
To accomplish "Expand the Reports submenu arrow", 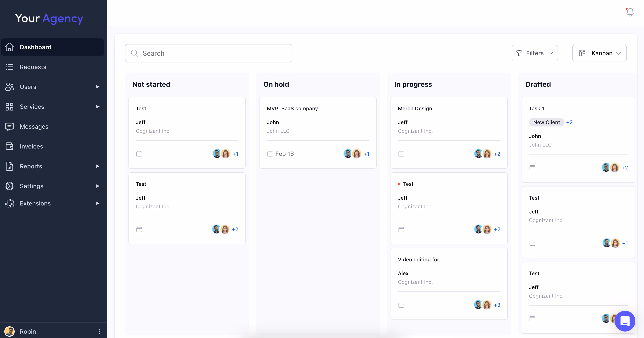I will [97, 166].
